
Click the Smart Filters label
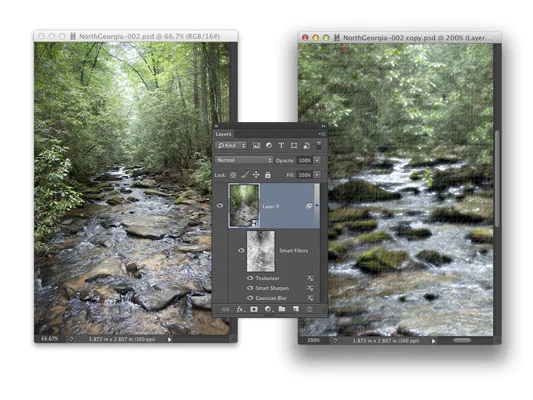tap(294, 250)
